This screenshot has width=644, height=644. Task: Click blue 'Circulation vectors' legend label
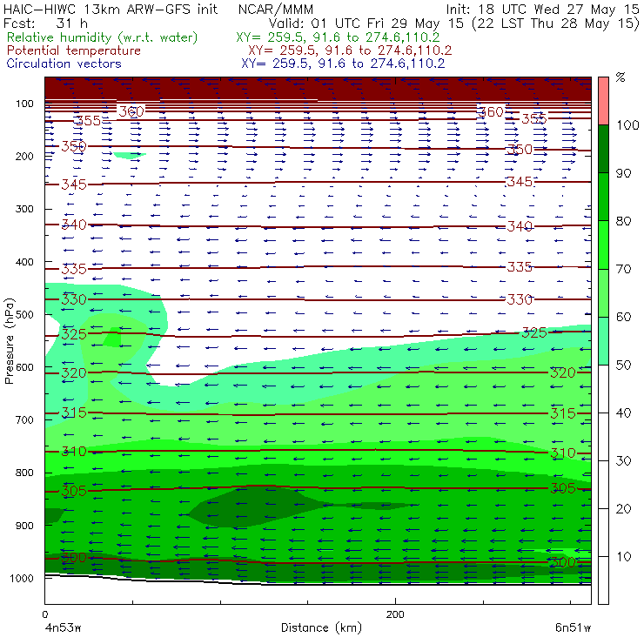click(64, 64)
